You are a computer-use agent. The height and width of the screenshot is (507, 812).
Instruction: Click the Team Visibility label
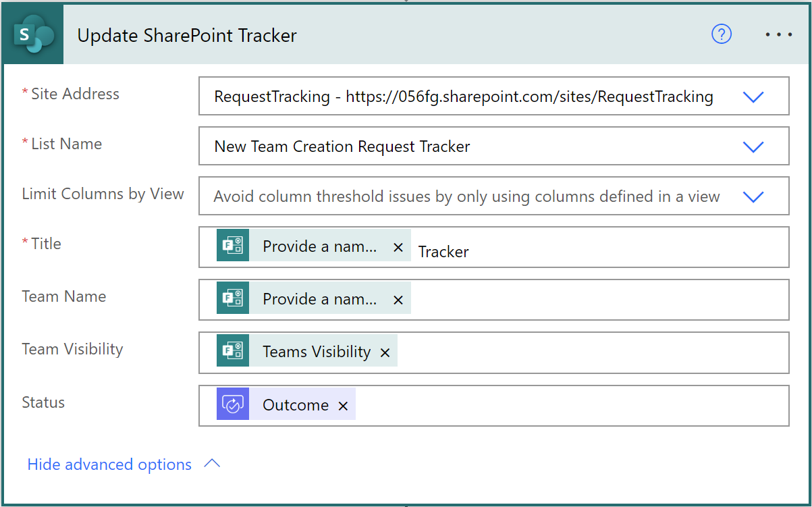(x=72, y=349)
